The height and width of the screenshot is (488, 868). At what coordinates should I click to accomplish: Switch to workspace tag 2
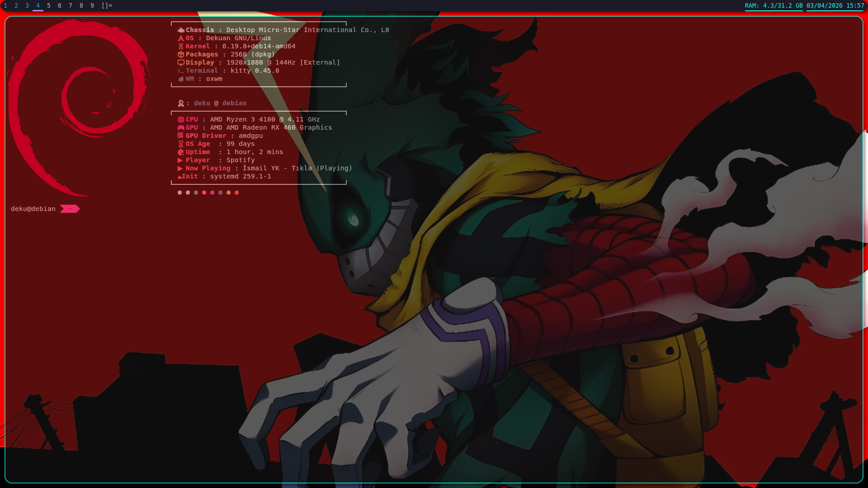point(16,5)
